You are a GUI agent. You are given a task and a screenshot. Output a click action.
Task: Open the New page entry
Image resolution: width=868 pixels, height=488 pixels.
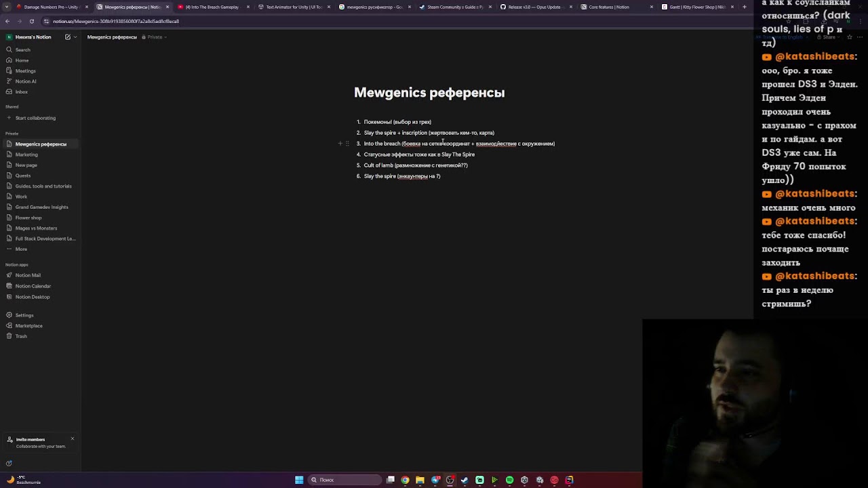41,165
